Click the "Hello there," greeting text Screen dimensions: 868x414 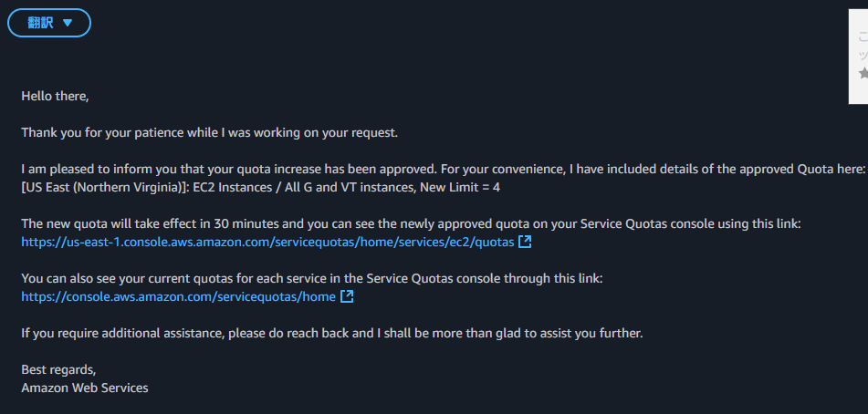coord(55,96)
